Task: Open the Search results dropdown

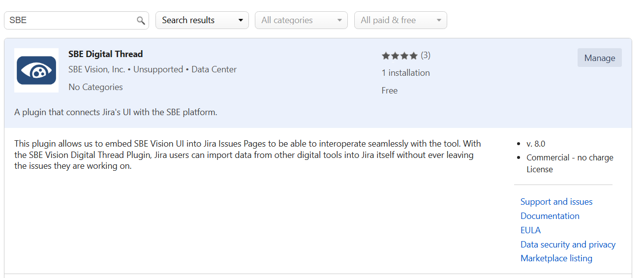Action: tap(202, 20)
